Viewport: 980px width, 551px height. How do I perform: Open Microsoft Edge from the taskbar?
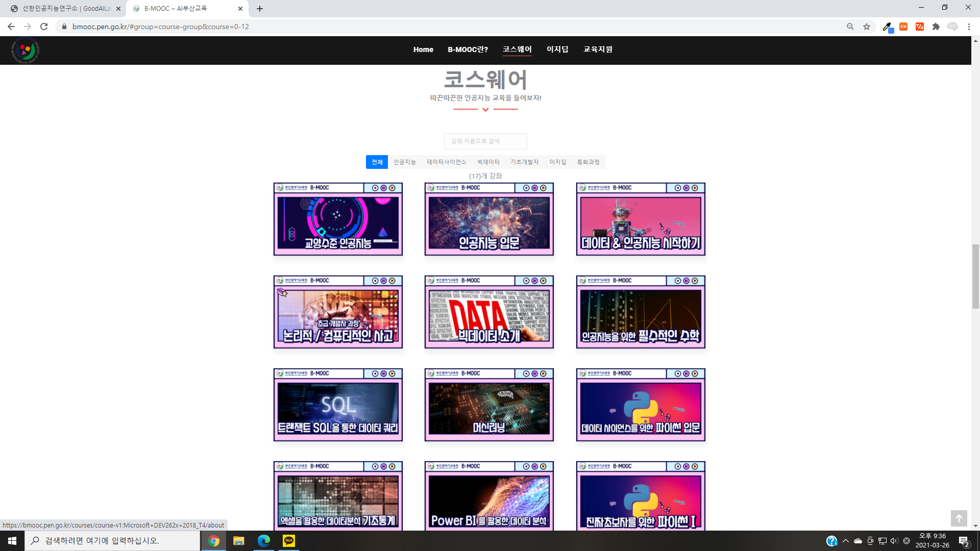[264, 541]
